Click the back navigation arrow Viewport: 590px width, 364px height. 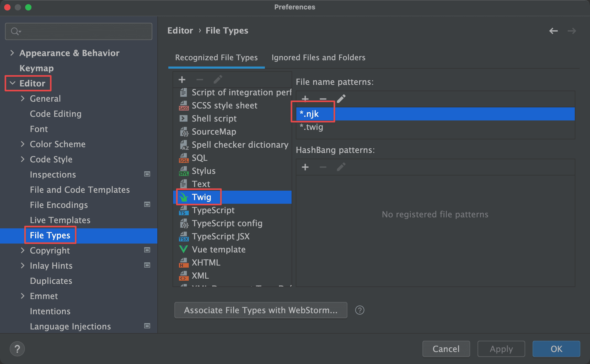[553, 31]
